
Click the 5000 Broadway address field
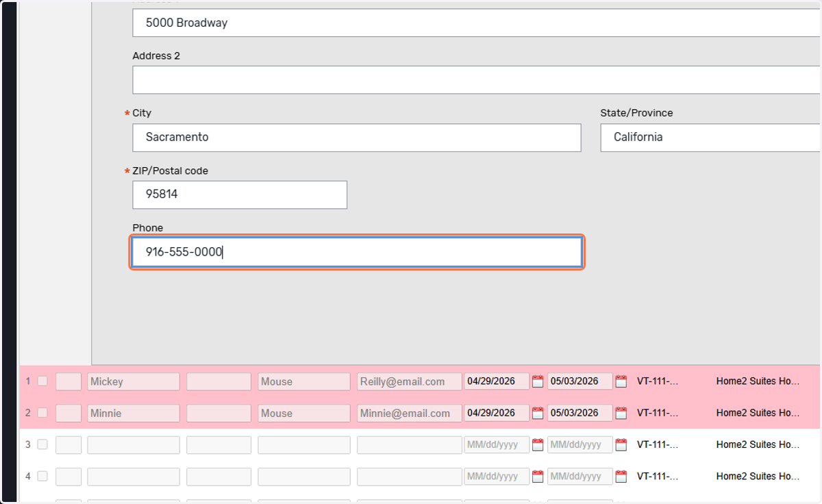click(477, 23)
